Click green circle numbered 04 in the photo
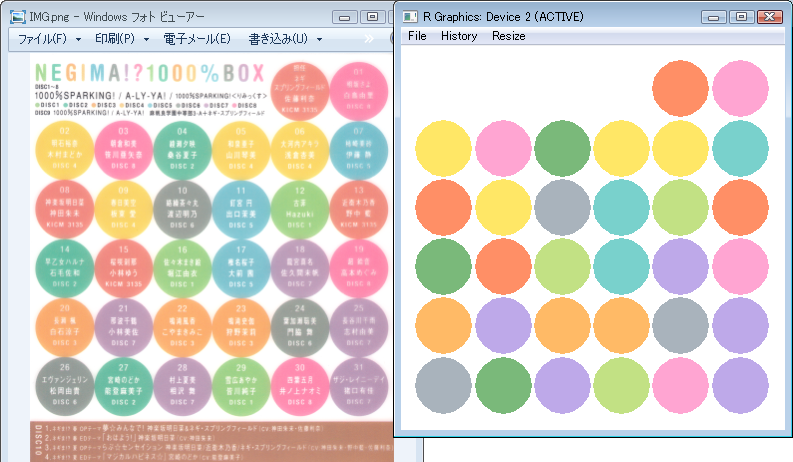 click(182, 150)
